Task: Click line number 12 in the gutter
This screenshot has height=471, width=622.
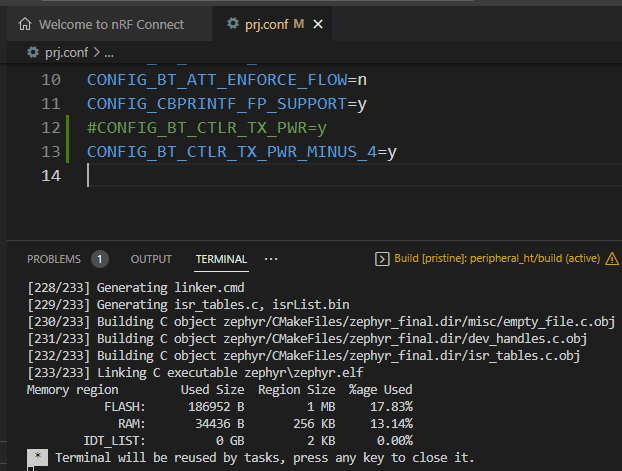Action: point(51,128)
